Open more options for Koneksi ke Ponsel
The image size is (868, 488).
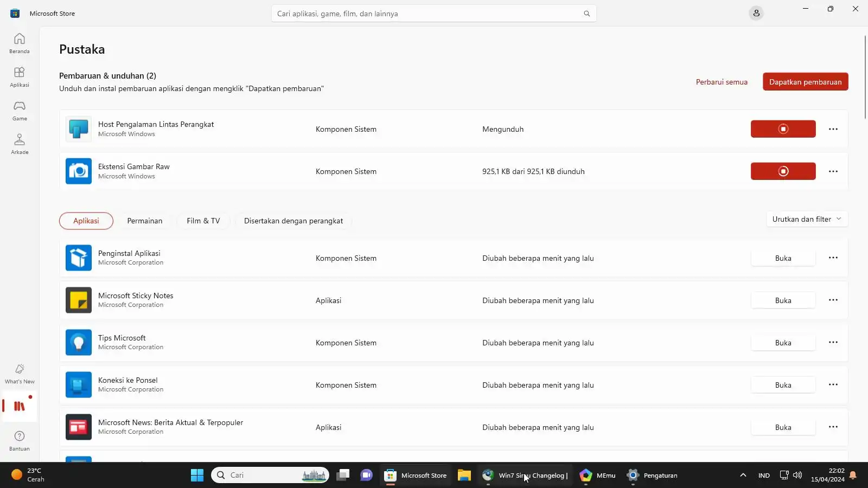[833, 385]
